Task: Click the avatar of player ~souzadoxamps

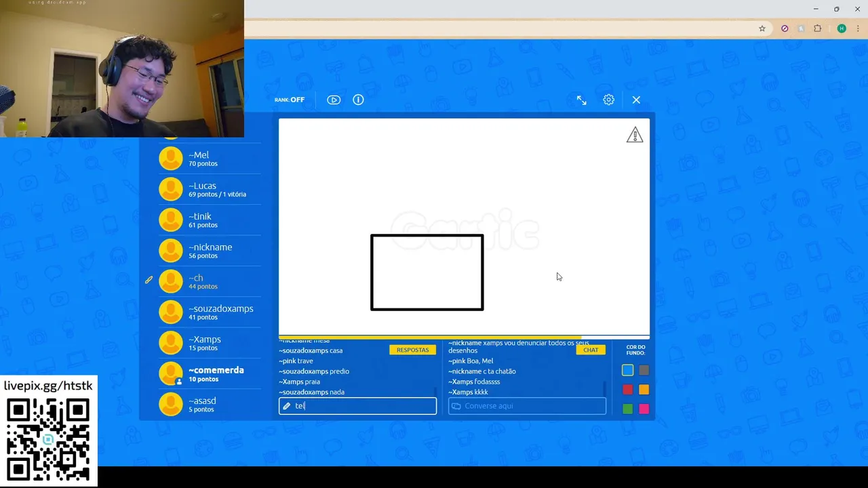Action: coord(171,312)
